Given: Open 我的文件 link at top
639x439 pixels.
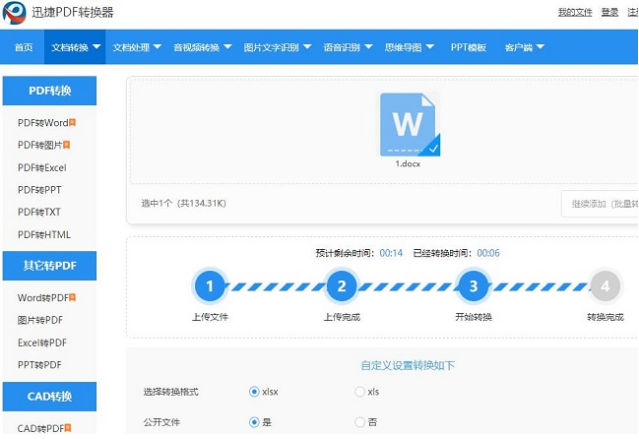Looking at the screenshot, I should pos(575,12).
